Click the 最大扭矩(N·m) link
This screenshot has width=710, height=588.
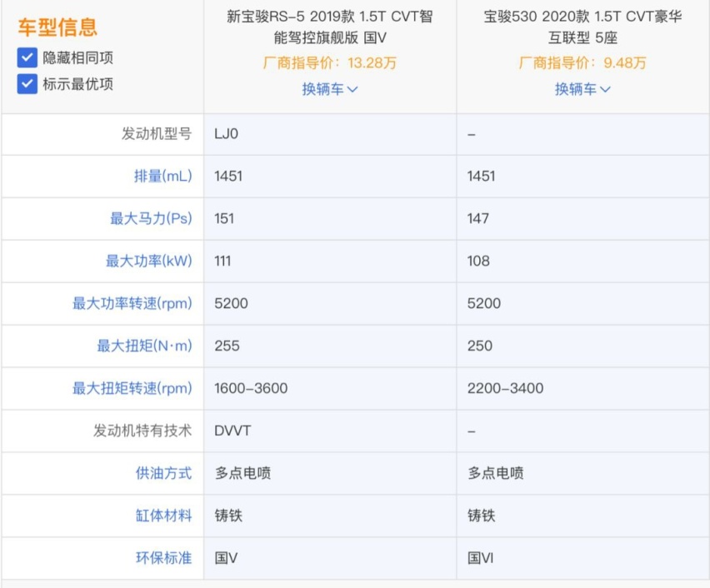[144, 346]
